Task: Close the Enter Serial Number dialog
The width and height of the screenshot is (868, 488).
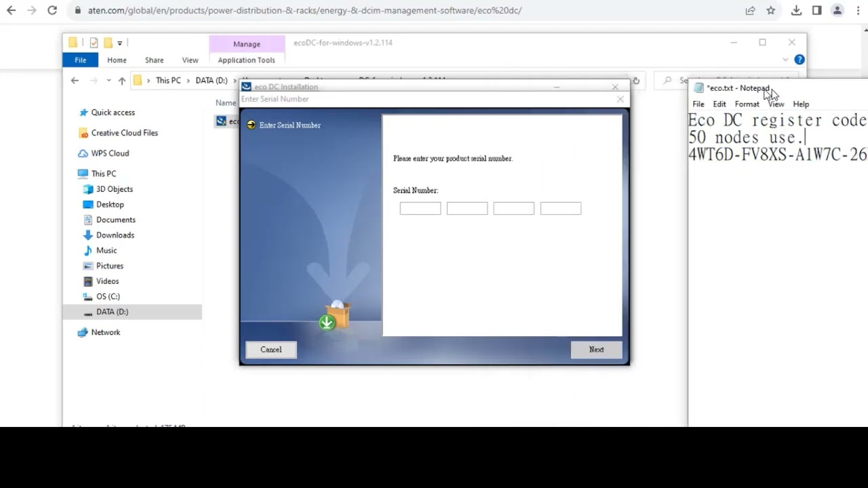Action: click(620, 99)
